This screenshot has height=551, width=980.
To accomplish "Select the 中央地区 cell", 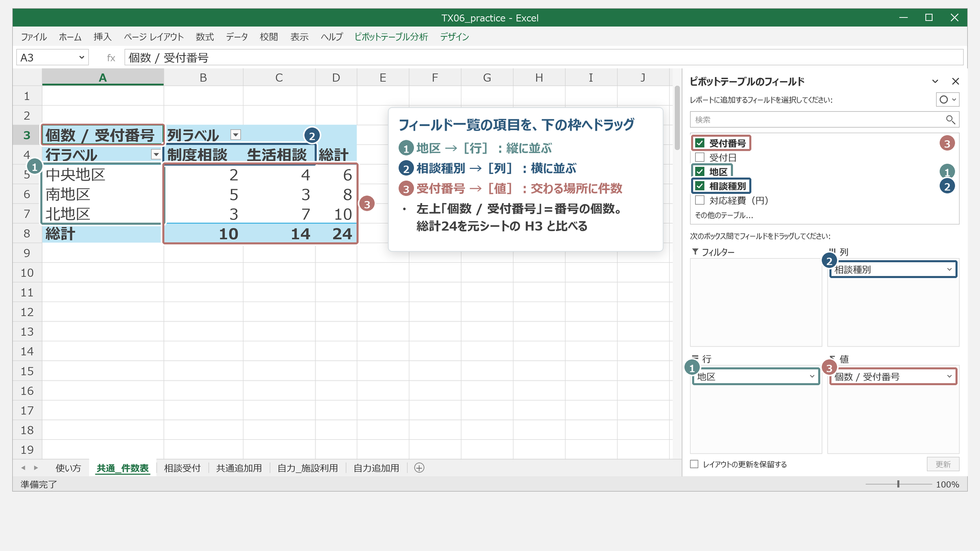I will pyautogui.click(x=102, y=174).
